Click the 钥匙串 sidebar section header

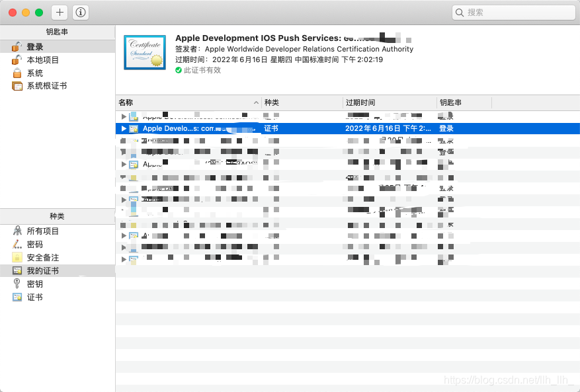58,32
